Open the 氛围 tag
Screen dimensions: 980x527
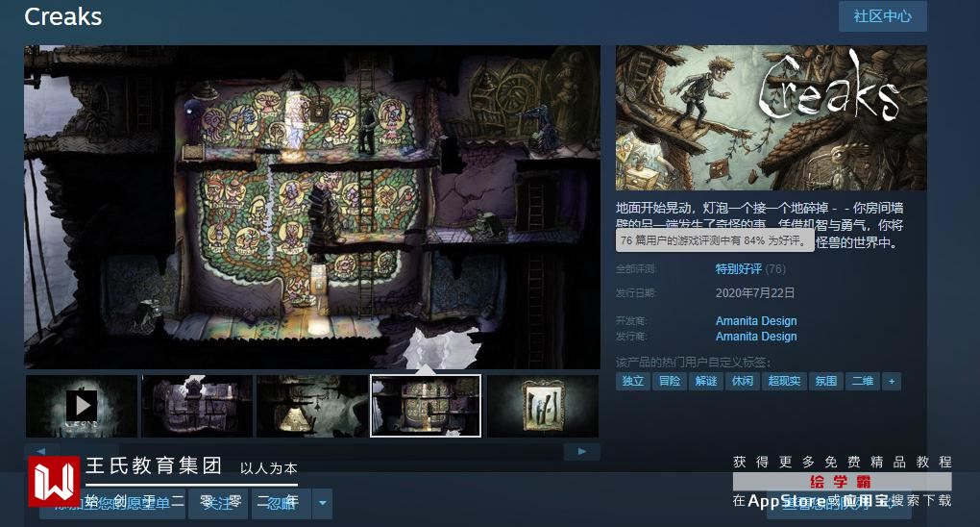(825, 381)
